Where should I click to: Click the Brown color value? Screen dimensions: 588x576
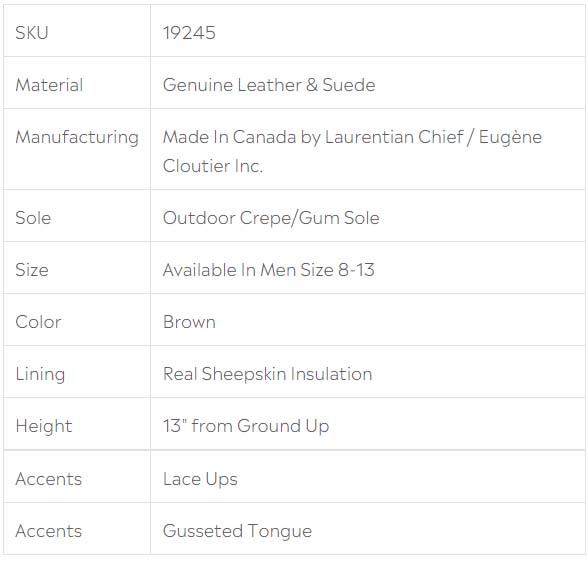click(x=189, y=322)
